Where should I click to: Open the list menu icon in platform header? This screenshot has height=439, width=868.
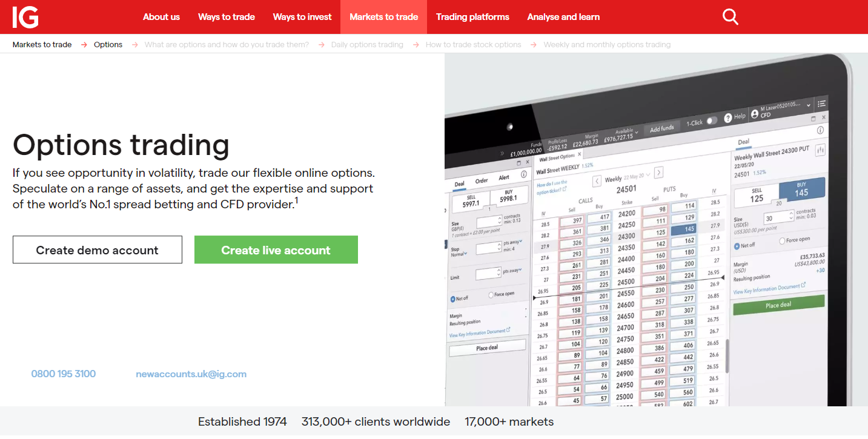(821, 104)
